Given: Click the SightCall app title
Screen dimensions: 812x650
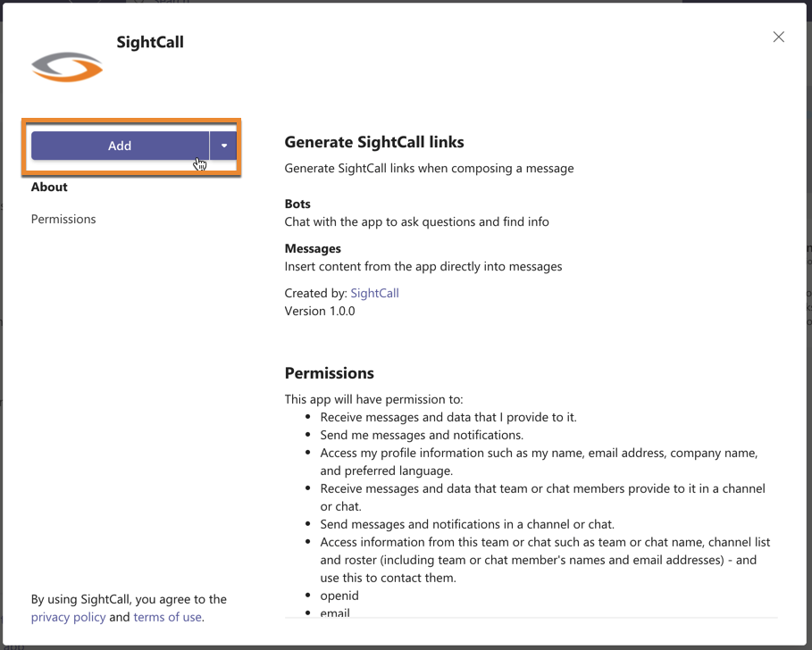Looking at the screenshot, I should [150, 42].
